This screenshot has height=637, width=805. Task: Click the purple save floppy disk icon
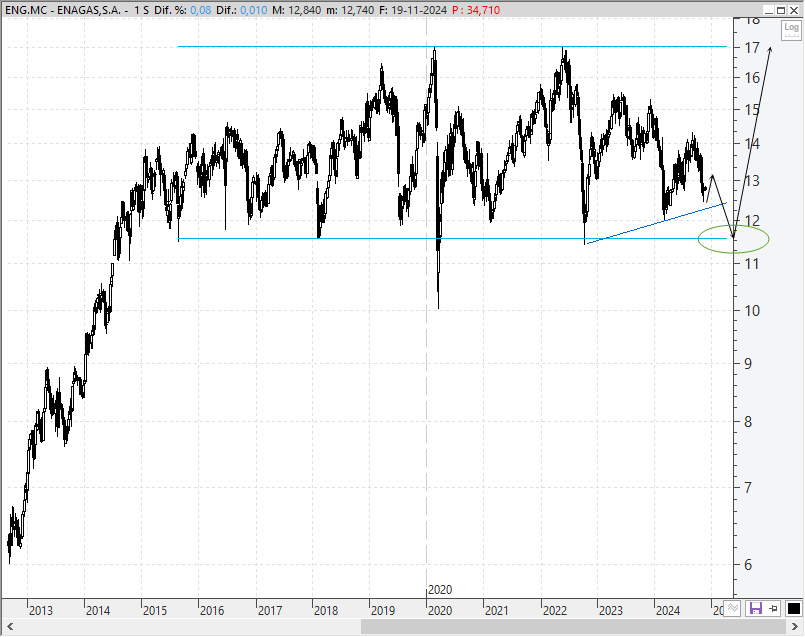coord(756,609)
